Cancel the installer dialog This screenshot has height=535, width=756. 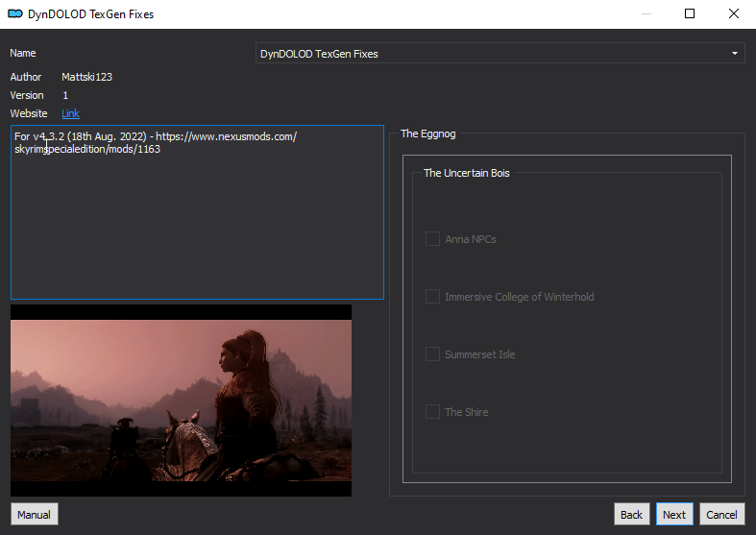721,514
